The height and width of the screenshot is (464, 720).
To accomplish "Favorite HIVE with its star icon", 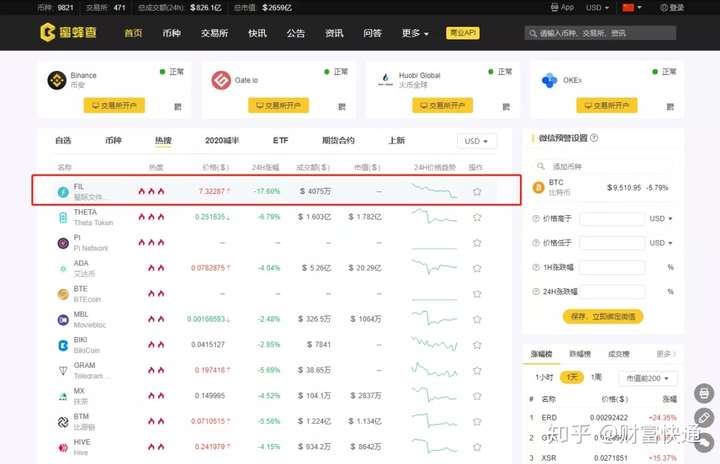I will point(477,447).
